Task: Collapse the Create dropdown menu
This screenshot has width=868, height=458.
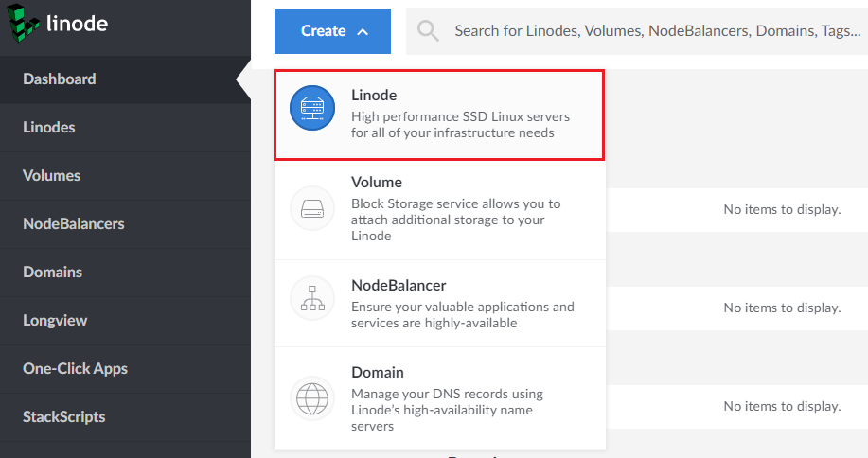Action: coord(331,31)
